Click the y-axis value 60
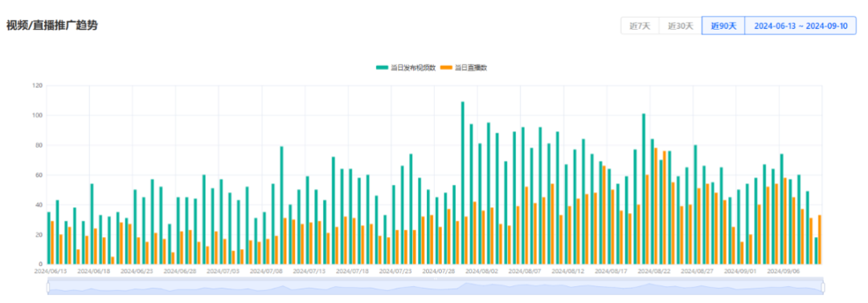Image resolution: width=868 pixels, height=303 pixels. point(39,175)
